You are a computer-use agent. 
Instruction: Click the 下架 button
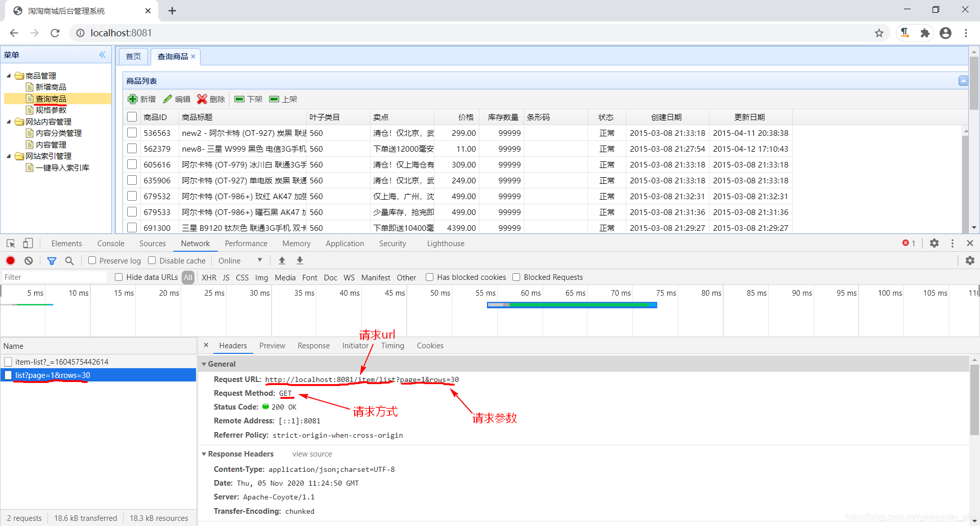click(x=248, y=99)
